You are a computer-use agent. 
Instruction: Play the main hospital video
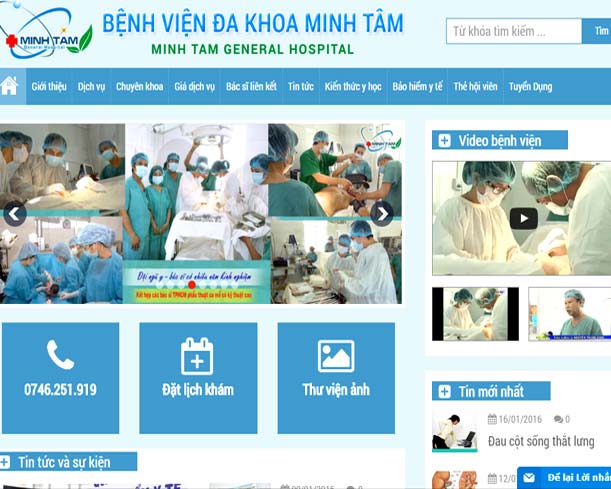(x=523, y=218)
